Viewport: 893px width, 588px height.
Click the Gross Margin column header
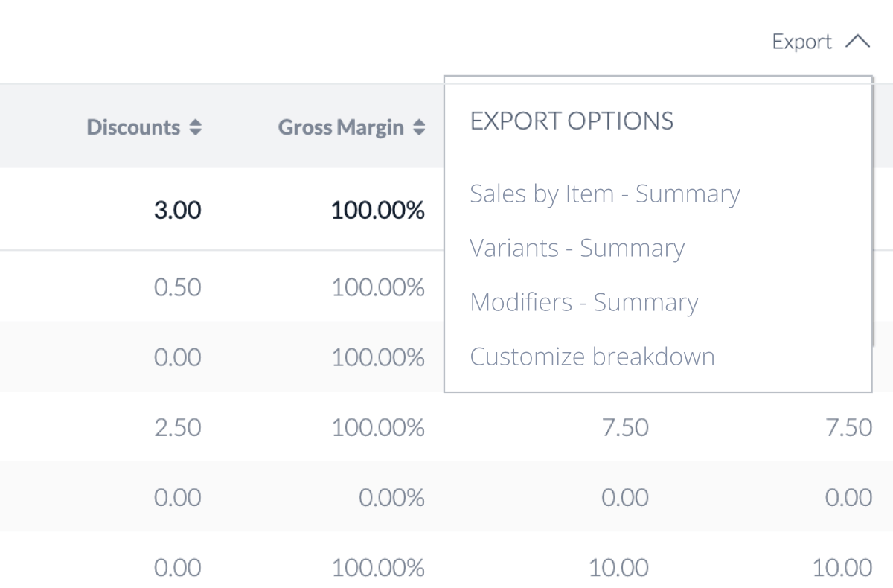tap(342, 127)
